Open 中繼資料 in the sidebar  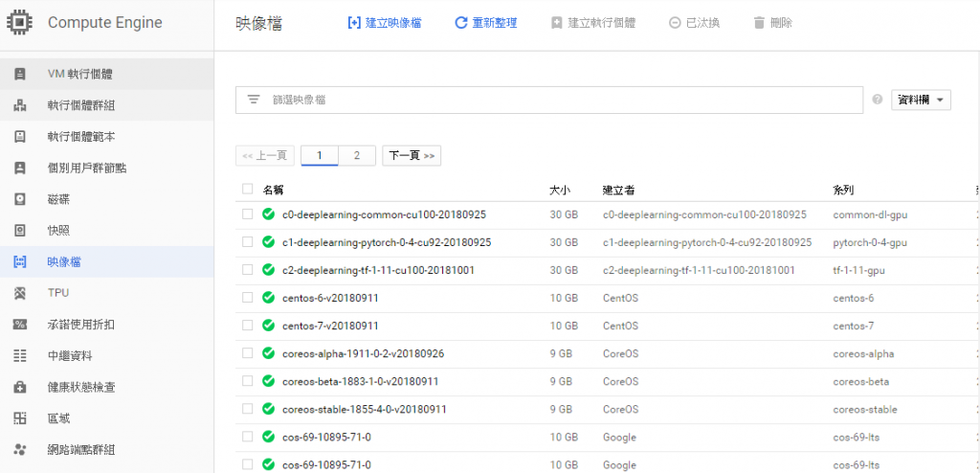pos(106,355)
